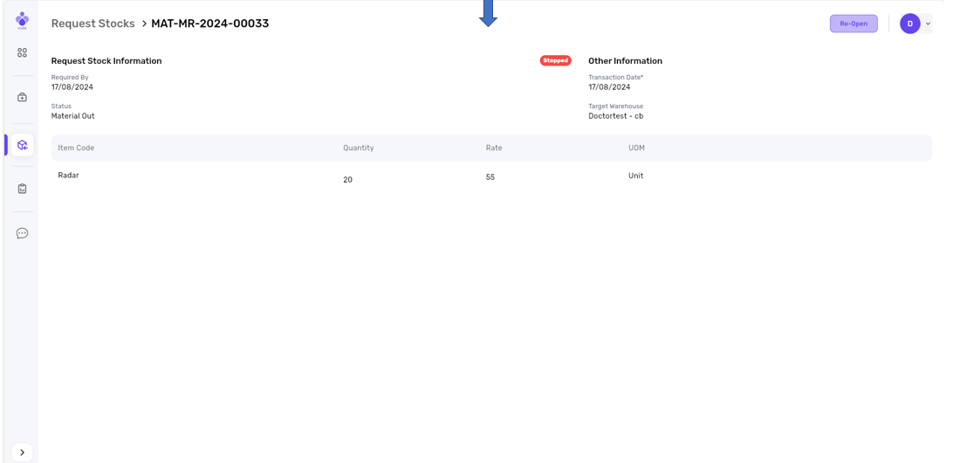This screenshot has height=463, width=980.
Task: Click the UOM column header
Action: click(x=636, y=148)
